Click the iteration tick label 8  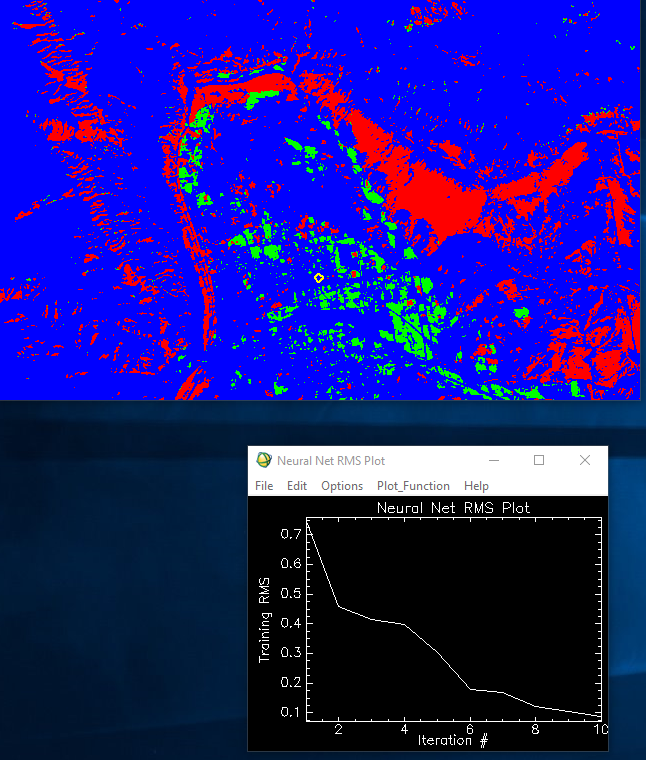(x=535, y=729)
